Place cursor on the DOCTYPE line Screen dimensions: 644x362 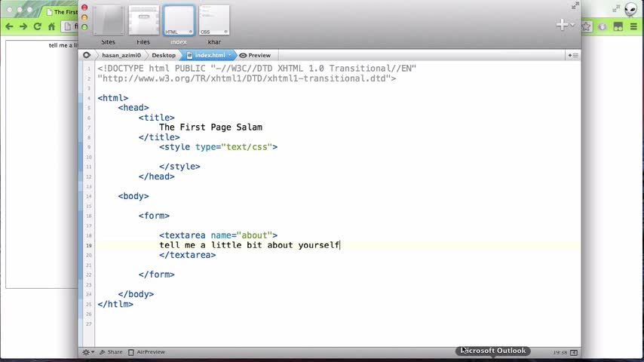pyautogui.click(x=256, y=68)
